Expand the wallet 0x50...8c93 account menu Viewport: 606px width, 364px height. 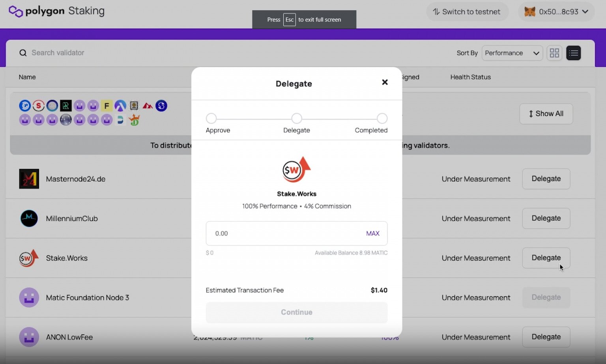click(556, 12)
